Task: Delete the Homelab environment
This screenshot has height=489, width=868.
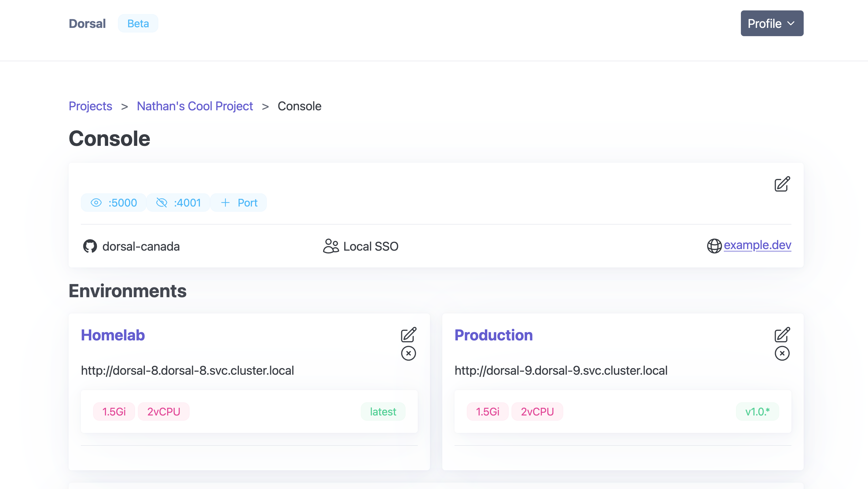Action: click(x=408, y=354)
